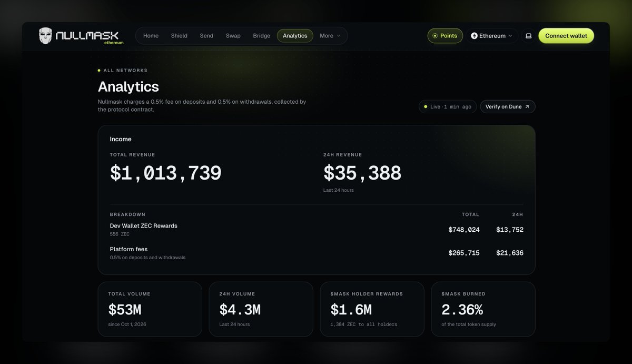Viewport: 632px width, 364px height.
Task: Open the Home page
Action: [151, 36]
